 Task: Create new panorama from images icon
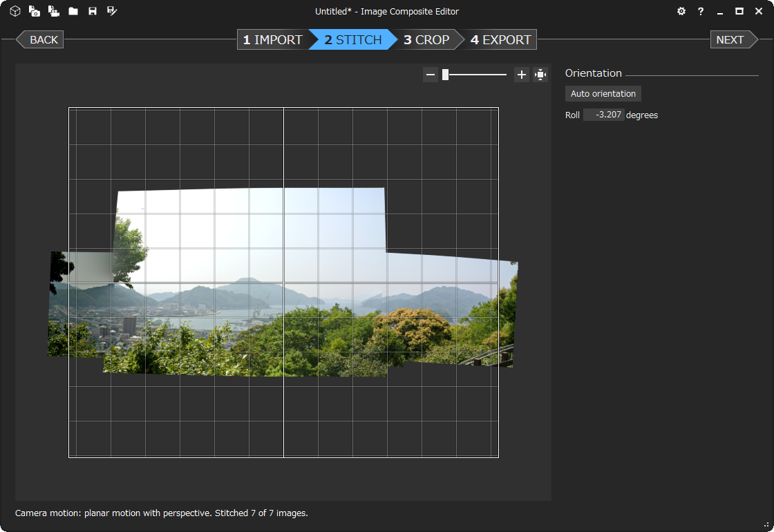pyautogui.click(x=35, y=11)
